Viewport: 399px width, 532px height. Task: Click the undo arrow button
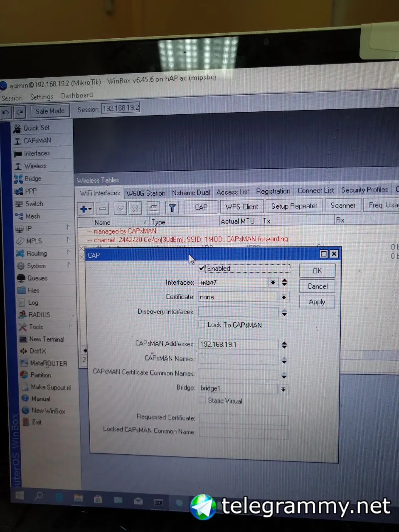coord(6,112)
